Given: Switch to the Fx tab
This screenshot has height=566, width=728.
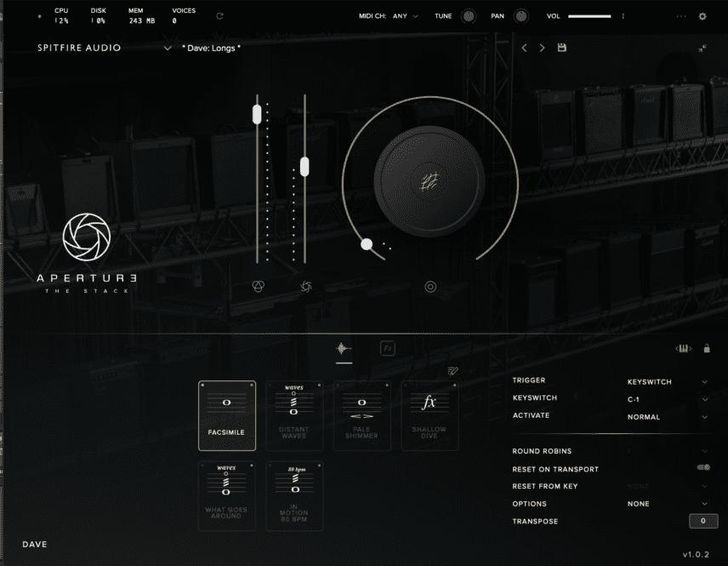Looking at the screenshot, I should pyautogui.click(x=388, y=348).
